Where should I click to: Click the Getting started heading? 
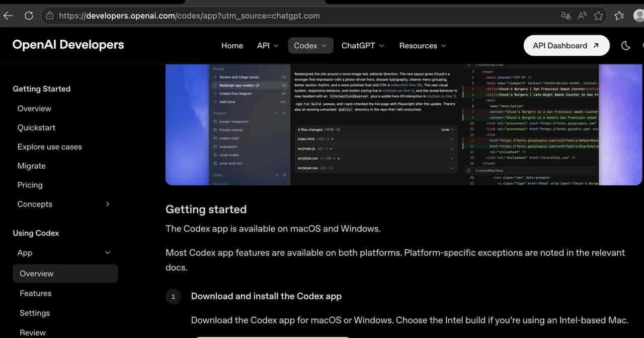tap(206, 209)
